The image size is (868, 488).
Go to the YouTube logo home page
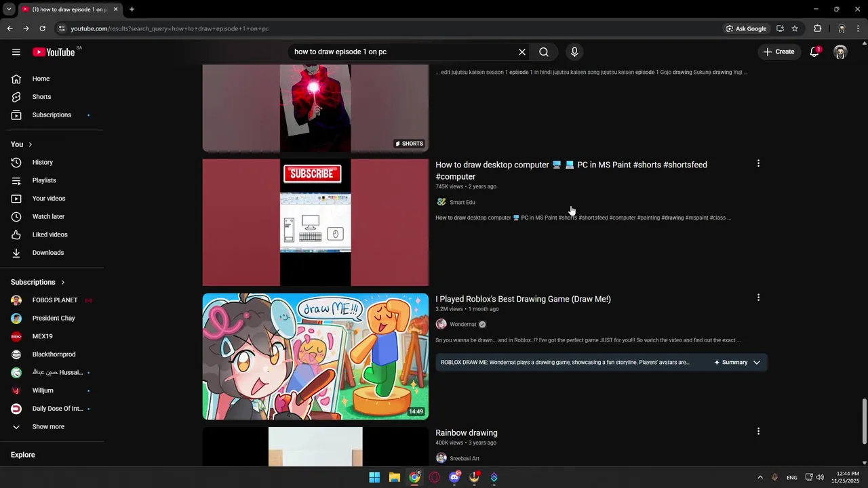pyautogui.click(x=54, y=52)
